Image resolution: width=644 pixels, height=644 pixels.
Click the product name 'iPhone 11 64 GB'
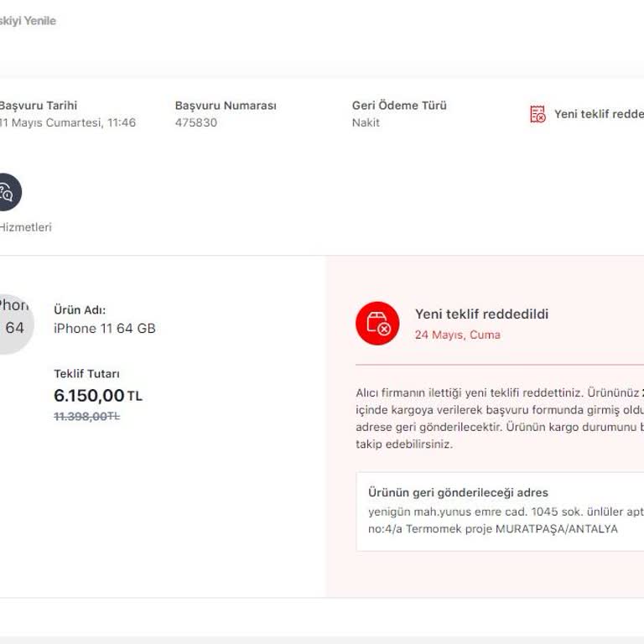(105, 328)
